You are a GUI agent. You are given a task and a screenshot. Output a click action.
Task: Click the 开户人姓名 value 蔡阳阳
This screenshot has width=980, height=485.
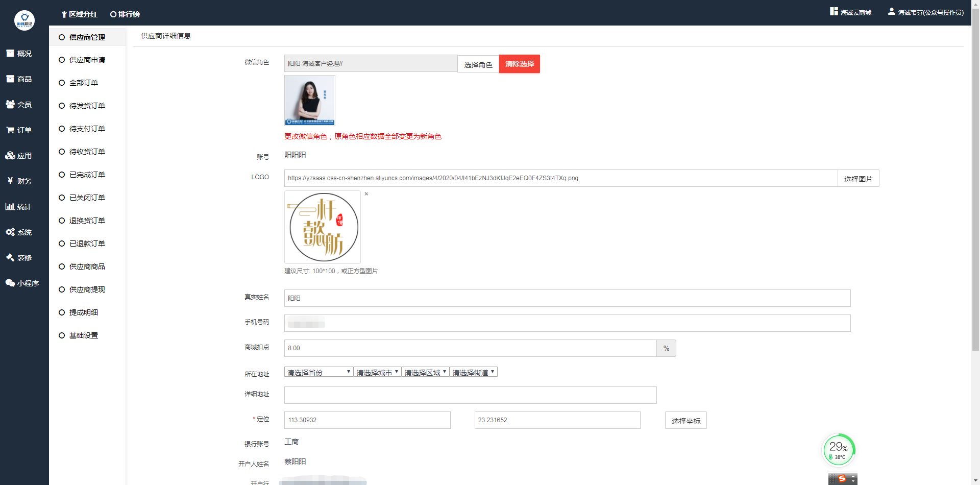coord(295,462)
